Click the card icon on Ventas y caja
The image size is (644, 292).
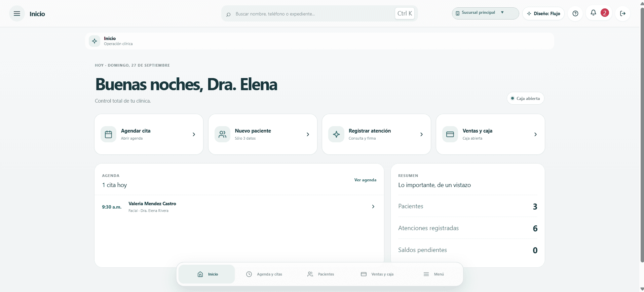coord(450,134)
